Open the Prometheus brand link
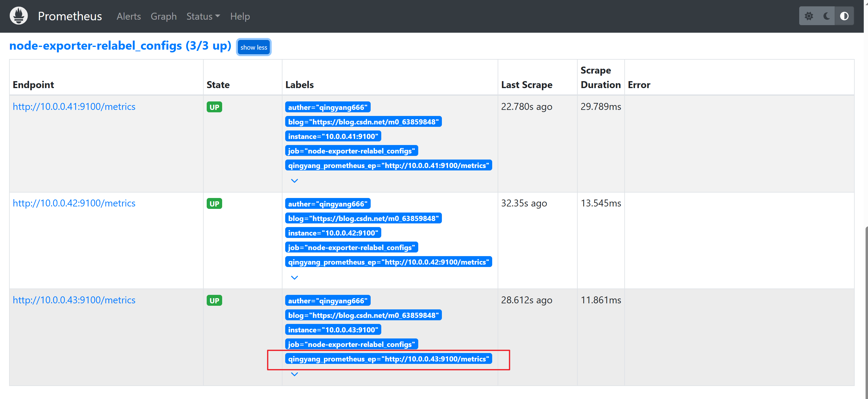The width and height of the screenshot is (868, 399). click(x=70, y=16)
